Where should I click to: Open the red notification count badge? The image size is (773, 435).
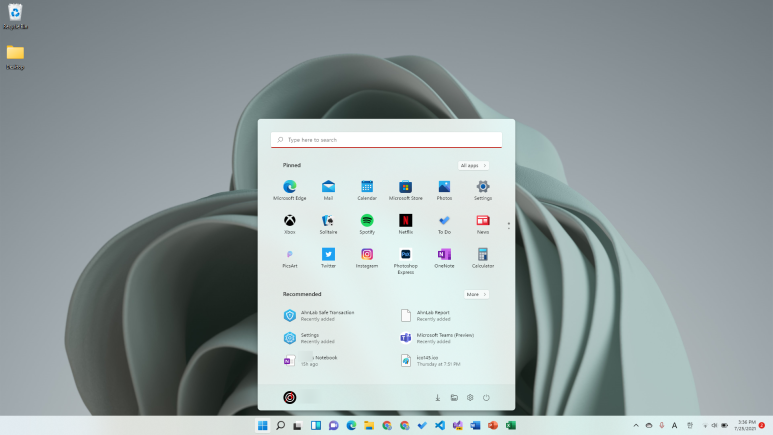point(762,425)
